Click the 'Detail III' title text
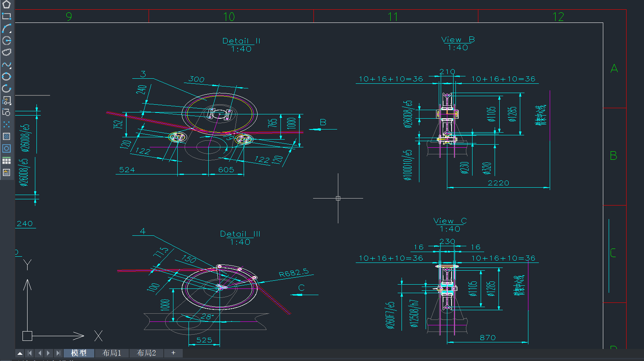 tap(240, 234)
